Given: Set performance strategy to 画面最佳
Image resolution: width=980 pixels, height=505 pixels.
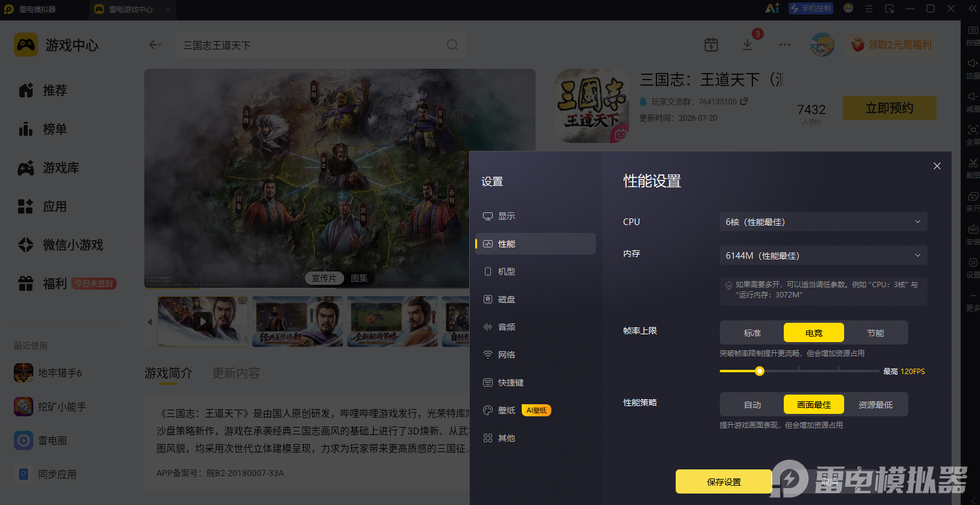Looking at the screenshot, I should coord(814,404).
